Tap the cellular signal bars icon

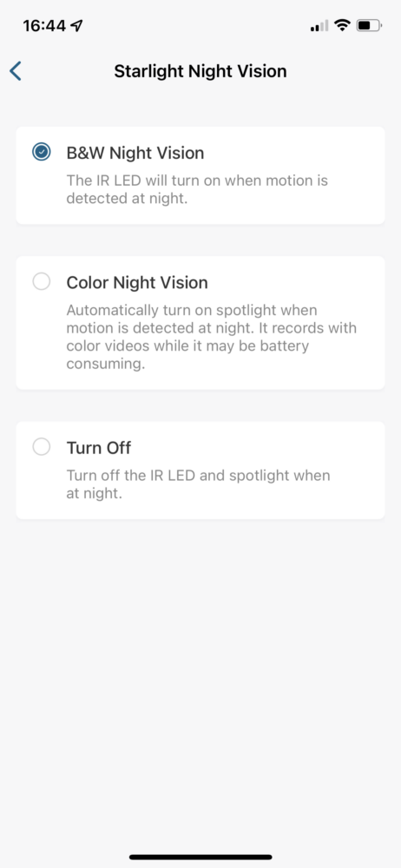coord(319,25)
